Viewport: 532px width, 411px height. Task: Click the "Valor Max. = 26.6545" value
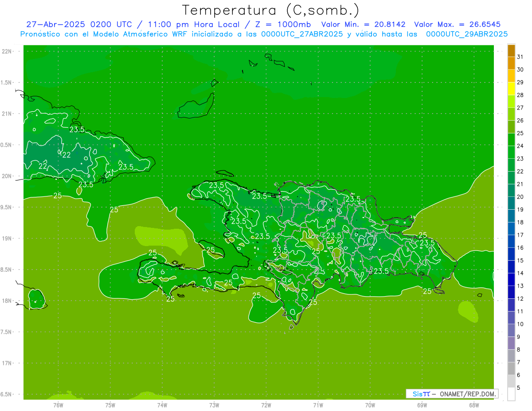(458, 24)
